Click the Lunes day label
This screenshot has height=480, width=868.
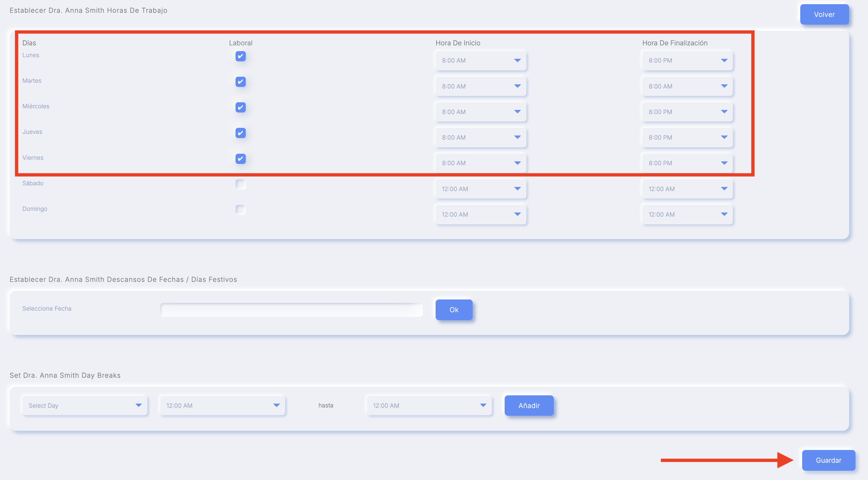[31, 55]
